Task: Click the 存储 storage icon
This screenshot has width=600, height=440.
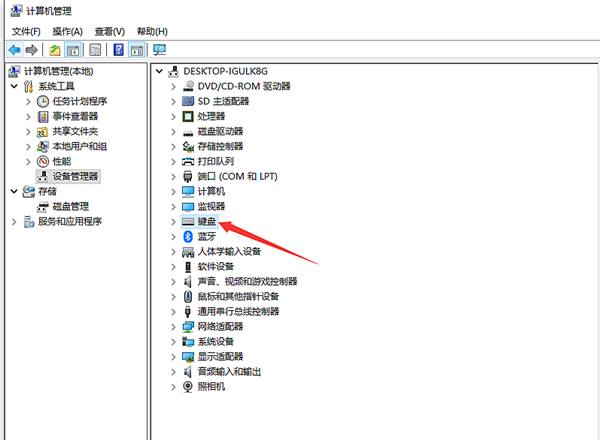Action: [29, 191]
